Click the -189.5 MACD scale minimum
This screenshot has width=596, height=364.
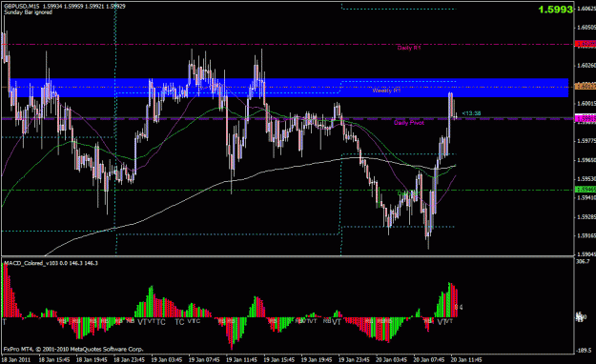click(x=584, y=351)
